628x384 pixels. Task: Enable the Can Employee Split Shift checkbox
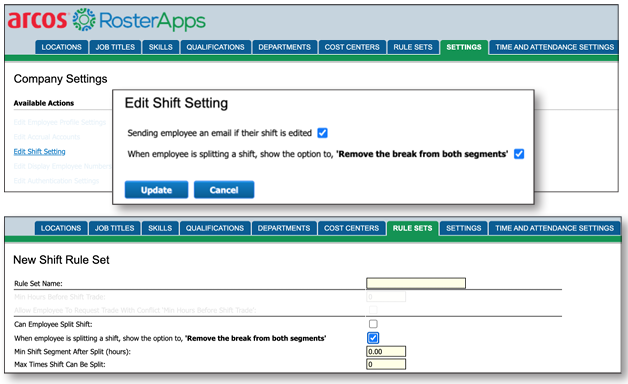click(x=373, y=324)
